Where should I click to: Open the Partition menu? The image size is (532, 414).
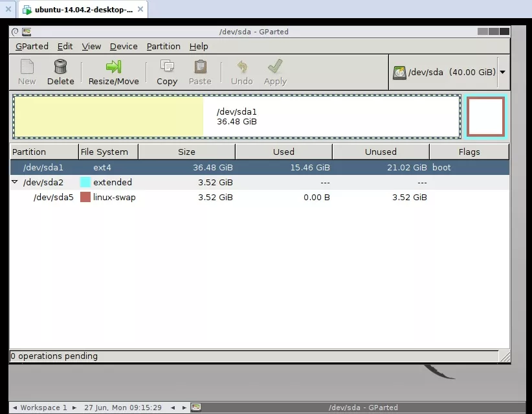pyautogui.click(x=163, y=47)
